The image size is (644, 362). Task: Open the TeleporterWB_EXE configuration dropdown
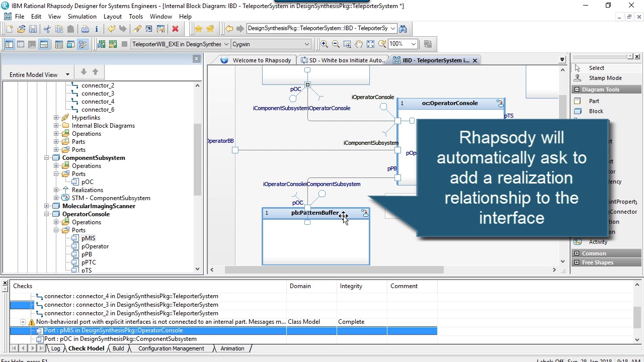226,44
